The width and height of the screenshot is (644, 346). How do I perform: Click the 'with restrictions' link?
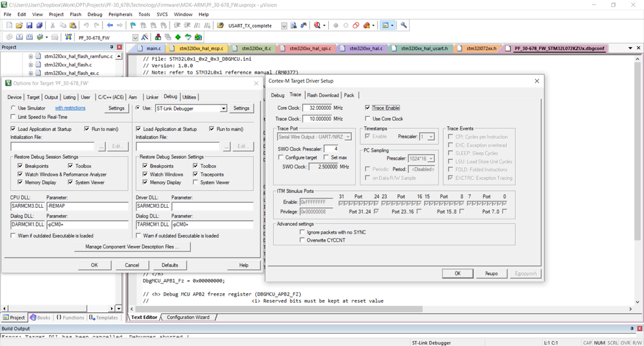pyautogui.click(x=70, y=108)
